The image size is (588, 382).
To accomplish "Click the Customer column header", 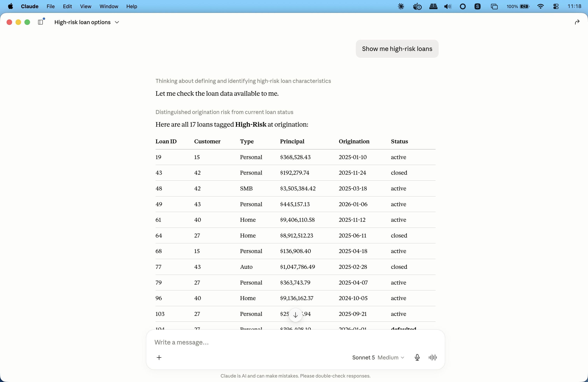I will 207,141.
